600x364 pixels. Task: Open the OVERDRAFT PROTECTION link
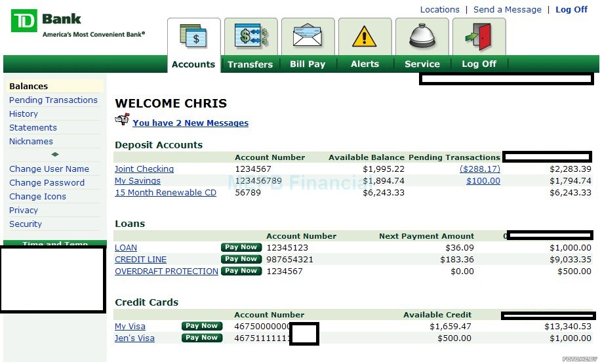coord(167,272)
